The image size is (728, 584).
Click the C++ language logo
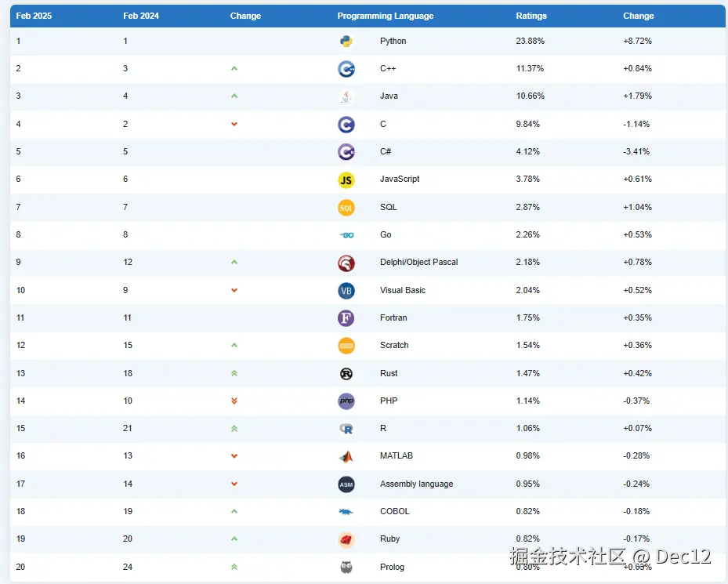pyautogui.click(x=346, y=69)
